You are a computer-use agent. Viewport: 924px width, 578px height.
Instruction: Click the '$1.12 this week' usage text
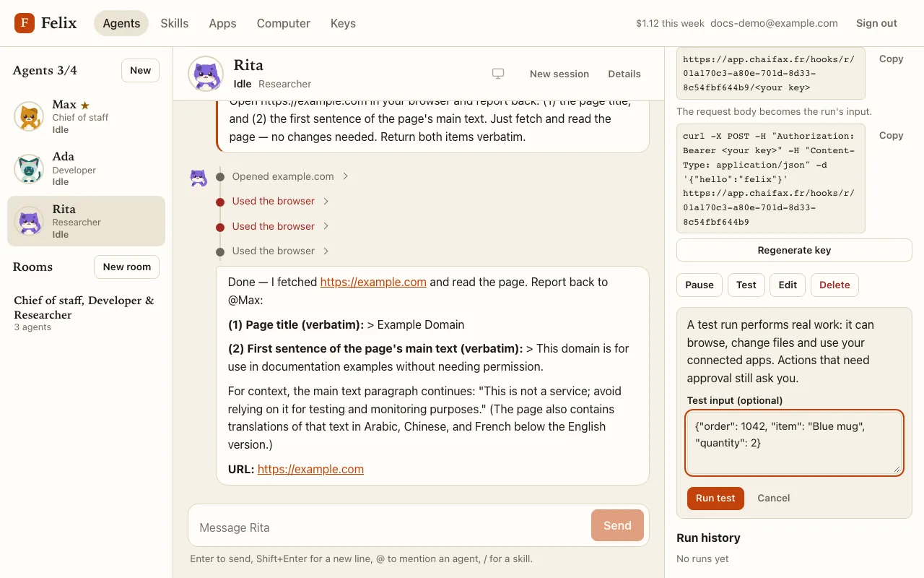pyautogui.click(x=670, y=23)
